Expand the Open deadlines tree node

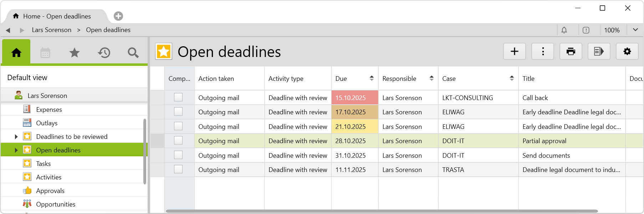click(x=16, y=150)
